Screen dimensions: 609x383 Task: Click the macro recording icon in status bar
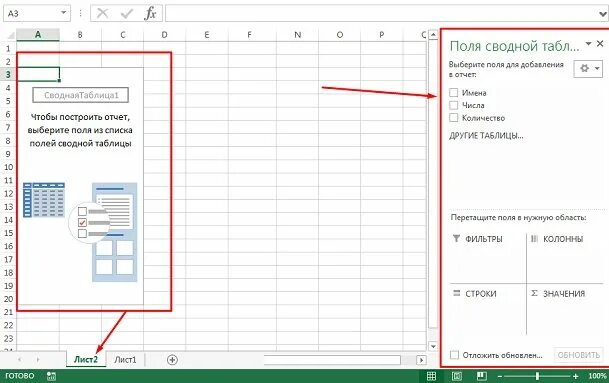coord(51,376)
